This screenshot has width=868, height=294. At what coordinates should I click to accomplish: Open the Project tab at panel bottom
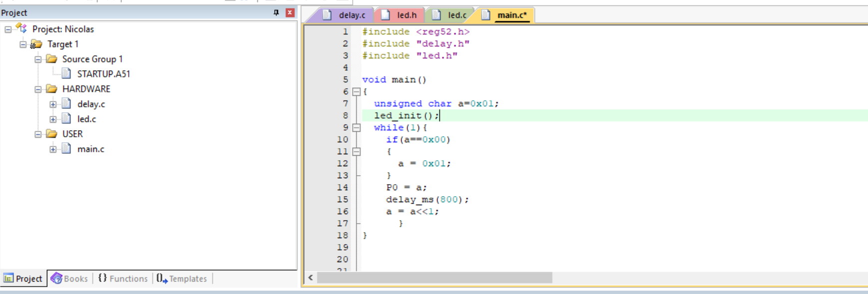point(23,279)
